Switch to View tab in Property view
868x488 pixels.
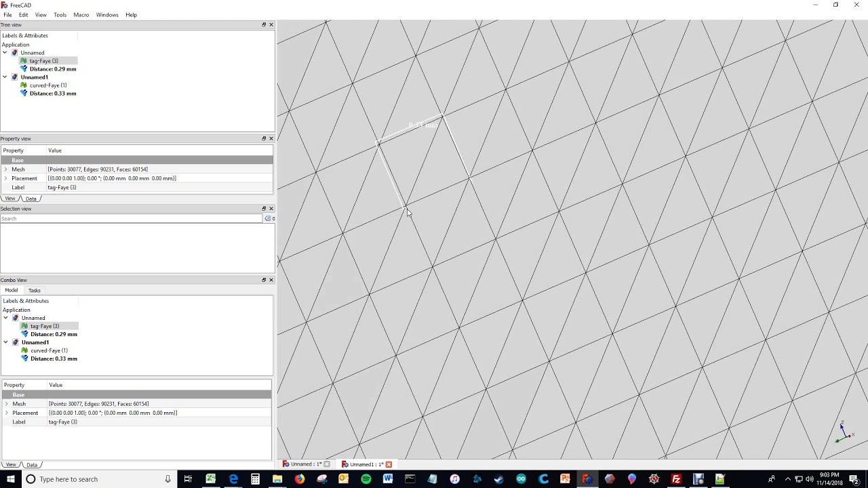(9, 199)
